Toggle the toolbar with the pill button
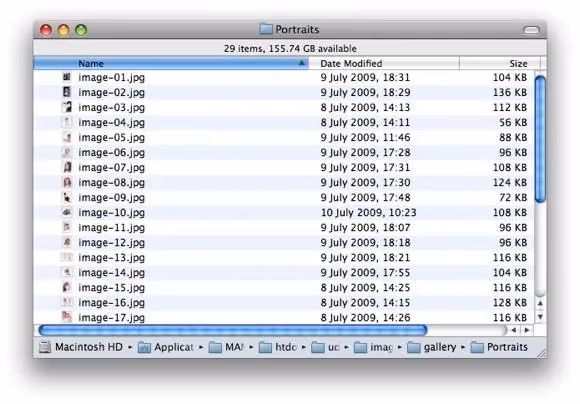The width and height of the screenshot is (580, 404). click(x=532, y=30)
